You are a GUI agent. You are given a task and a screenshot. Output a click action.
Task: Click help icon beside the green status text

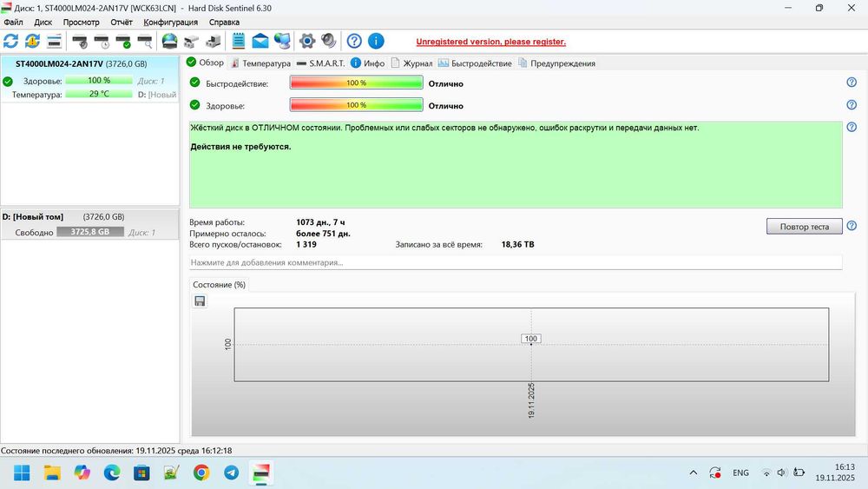point(852,127)
